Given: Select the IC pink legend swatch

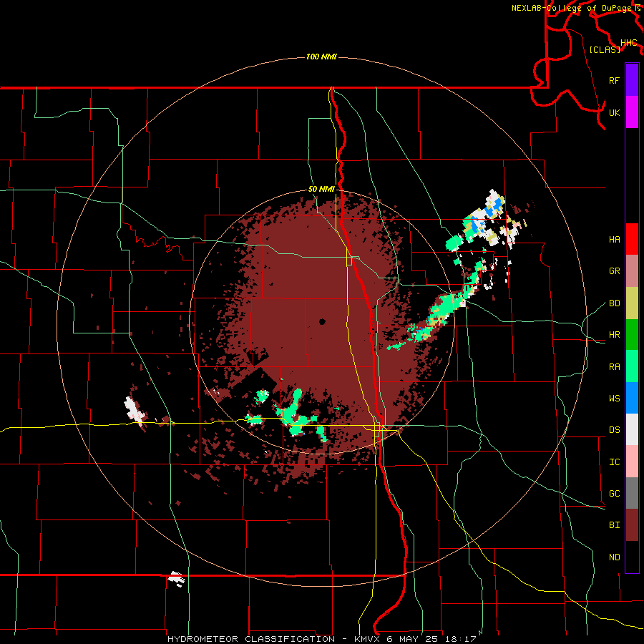Looking at the screenshot, I should click(x=632, y=462).
